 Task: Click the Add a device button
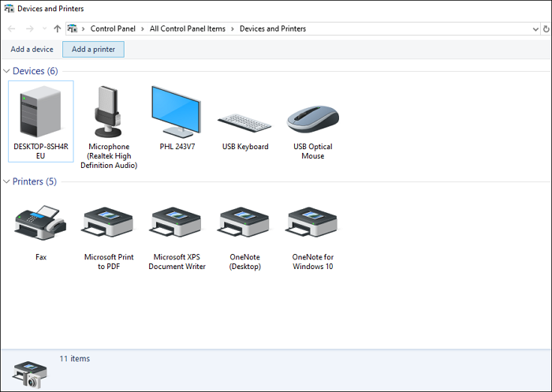coord(32,50)
